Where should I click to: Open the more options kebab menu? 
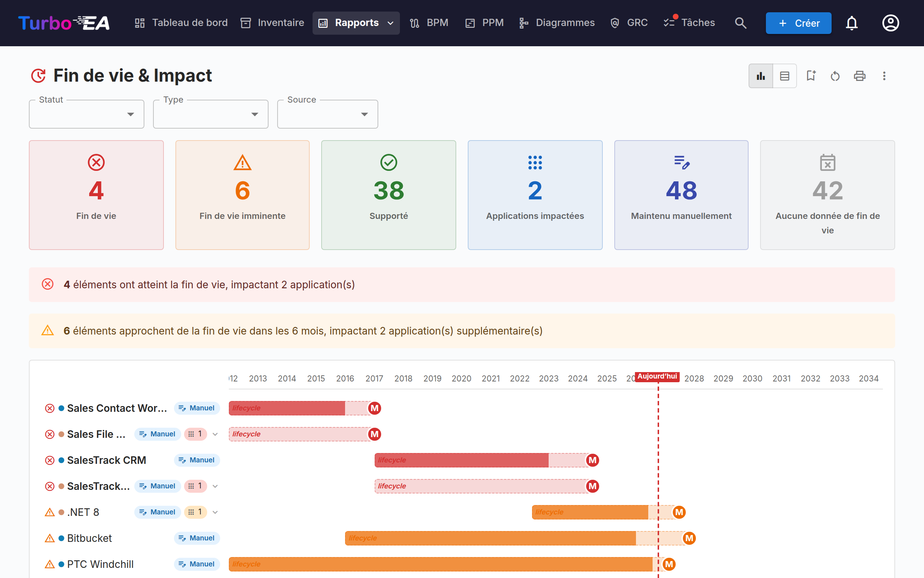click(884, 76)
